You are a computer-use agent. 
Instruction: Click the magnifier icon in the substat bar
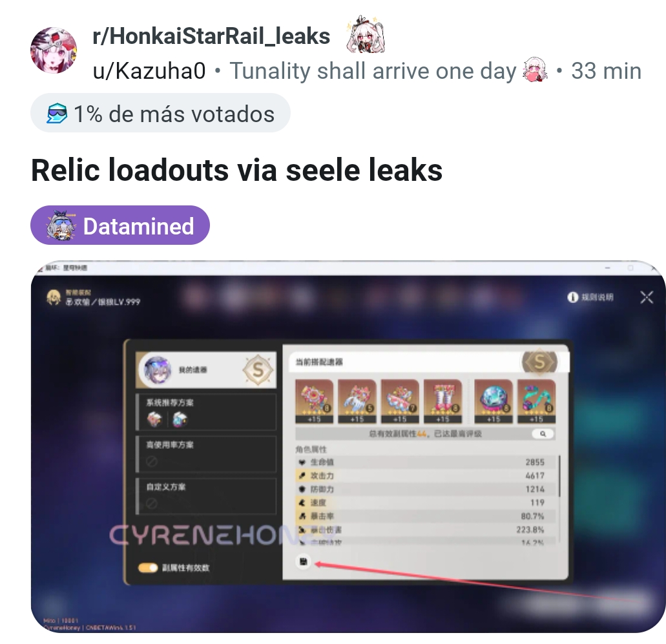click(x=543, y=433)
